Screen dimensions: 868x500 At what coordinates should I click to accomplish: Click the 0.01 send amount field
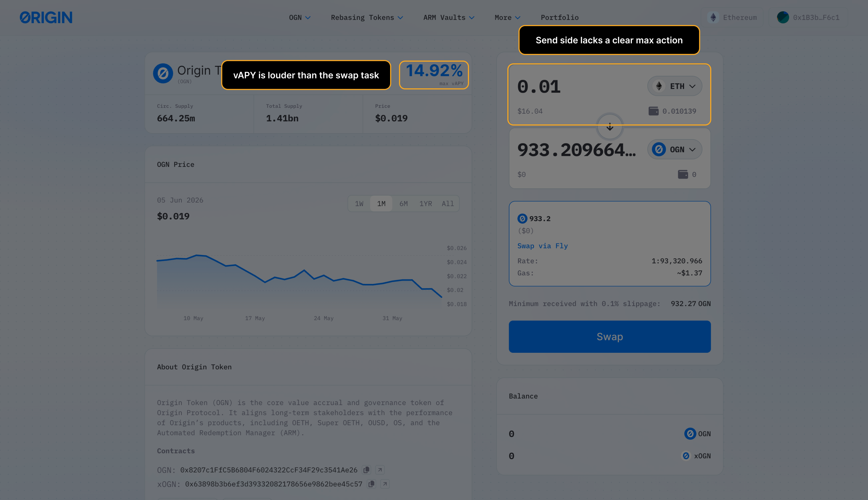tap(538, 86)
